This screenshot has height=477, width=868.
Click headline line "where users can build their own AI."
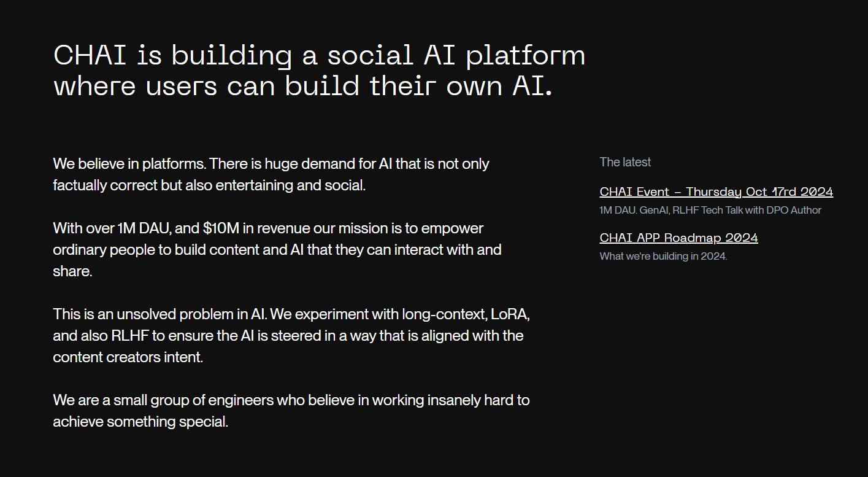303,86
